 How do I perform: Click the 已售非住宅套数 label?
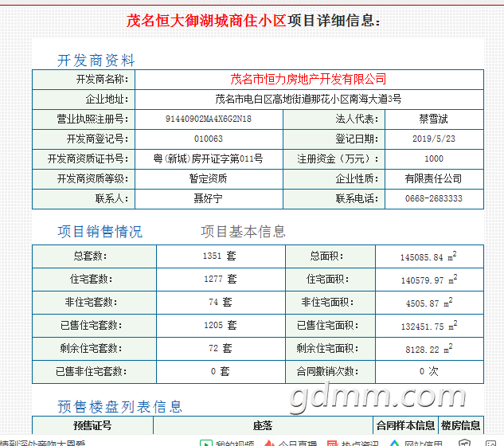[x=92, y=372]
